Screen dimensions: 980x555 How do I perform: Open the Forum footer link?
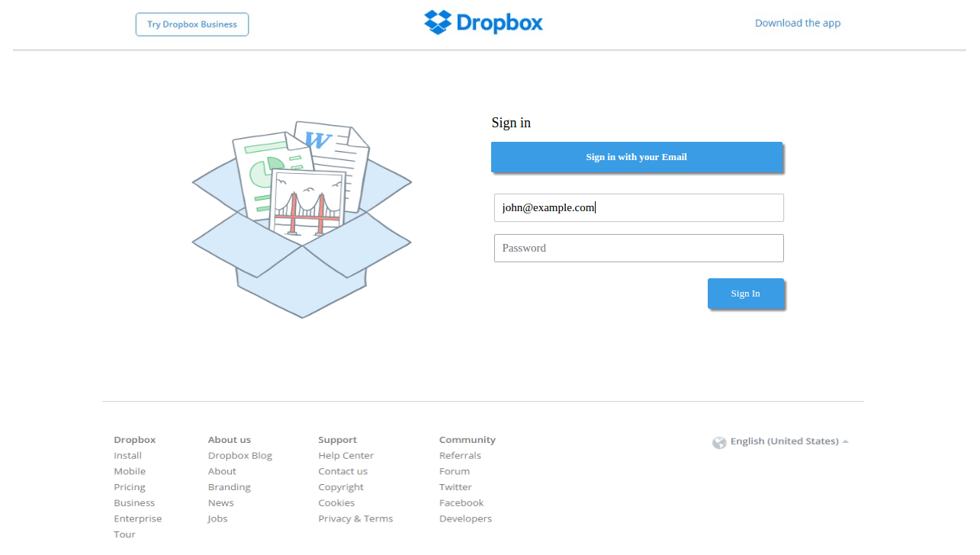click(x=455, y=471)
